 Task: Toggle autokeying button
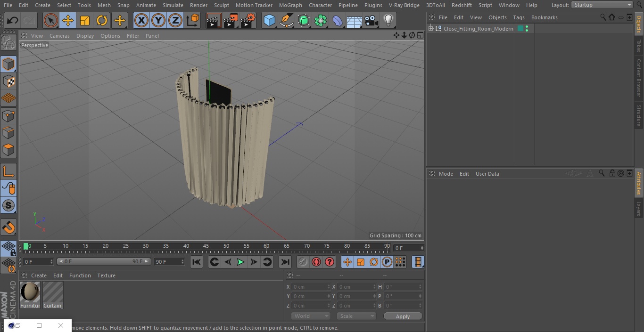[x=316, y=262]
